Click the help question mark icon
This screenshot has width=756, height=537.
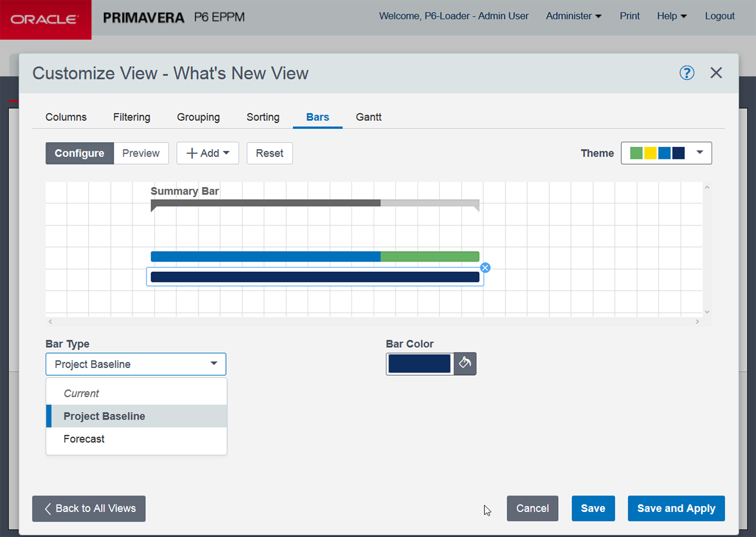click(687, 73)
